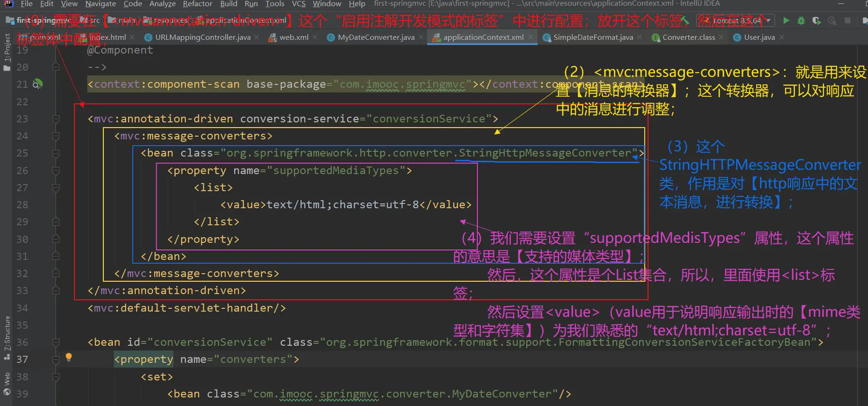Close the User.java tab

point(782,37)
